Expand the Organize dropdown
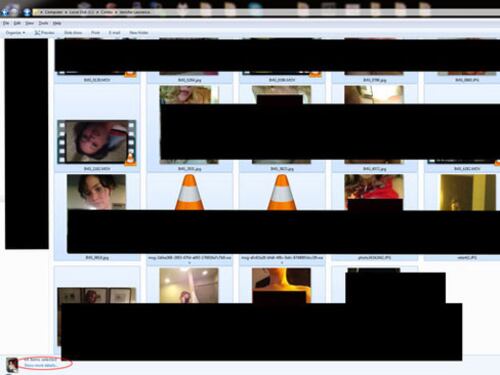 click(x=15, y=33)
